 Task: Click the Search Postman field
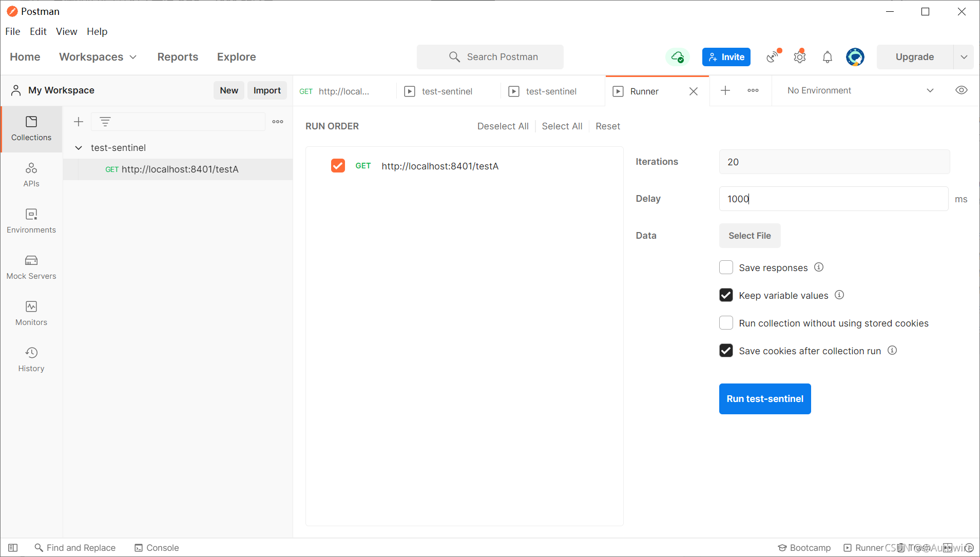[490, 57]
